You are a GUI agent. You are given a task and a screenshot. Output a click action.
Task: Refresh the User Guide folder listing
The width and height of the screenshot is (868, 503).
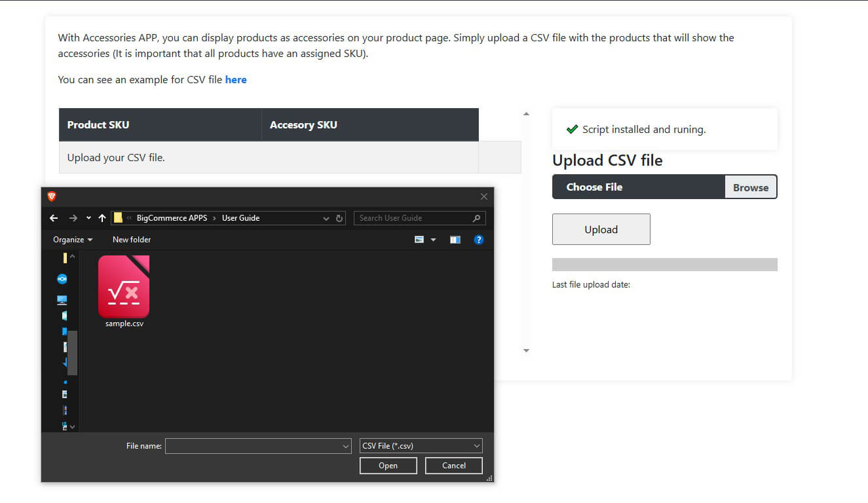(339, 218)
